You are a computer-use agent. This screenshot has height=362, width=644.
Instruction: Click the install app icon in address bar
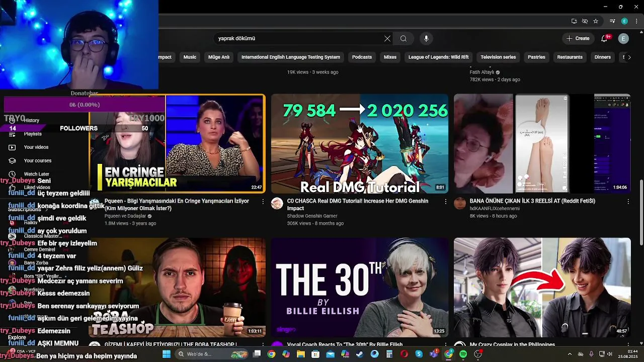(x=574, y=21)
